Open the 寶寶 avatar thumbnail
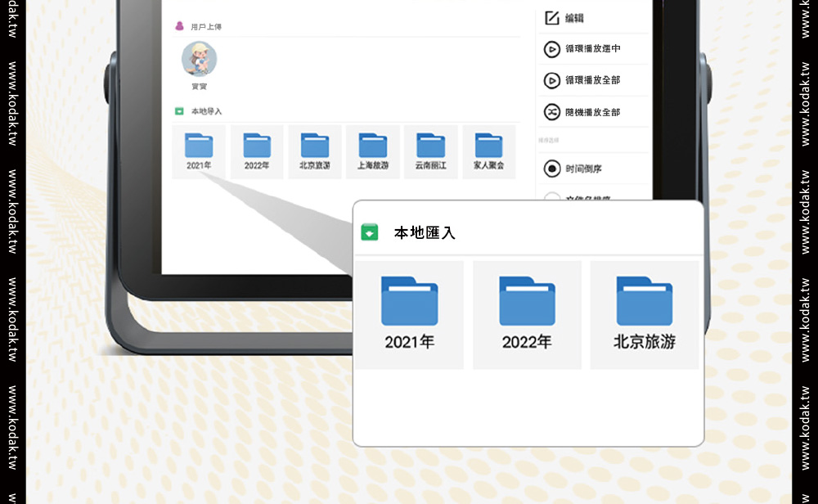 coord(199,60)
